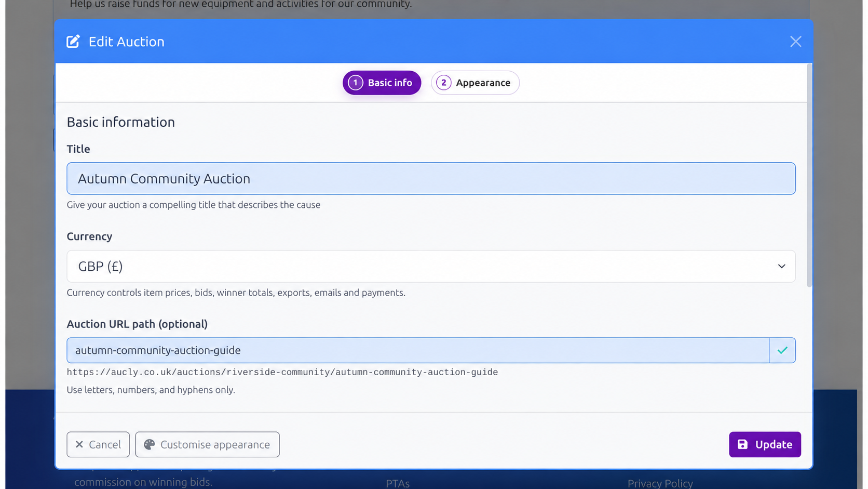The height and width of the screenshot is (489, 868).
Task: Click the 'Use letters, numbers, and hyphens only' hint
Action: [x=151, y=390]
